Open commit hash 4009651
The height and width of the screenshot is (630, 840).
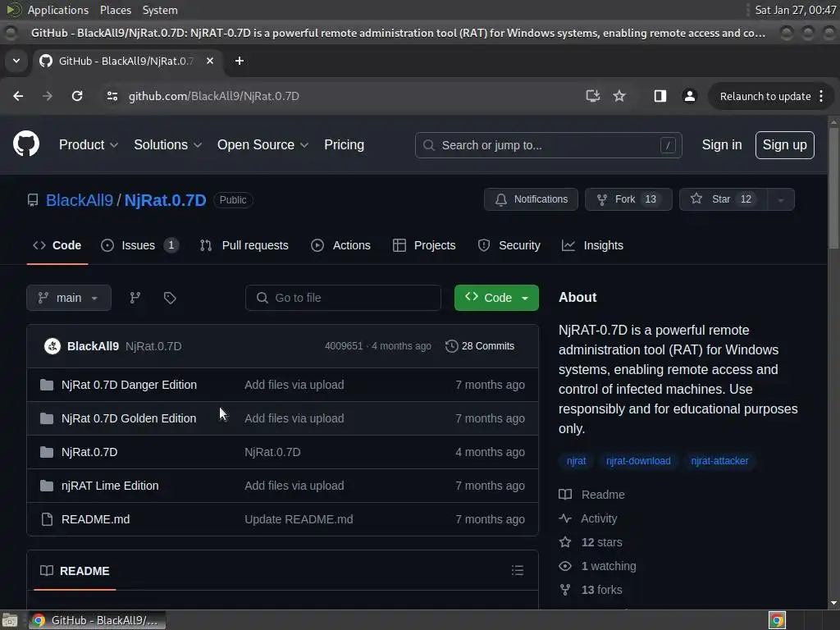[x=344, y=346]
